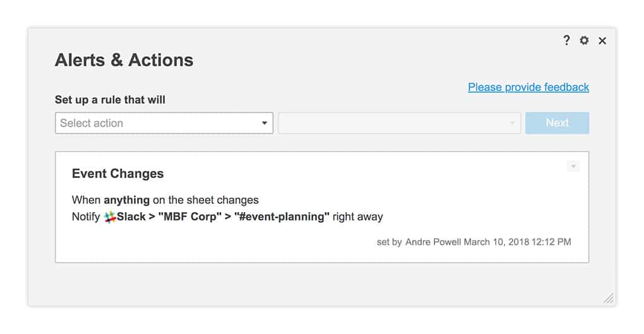Click the Slack logo icon in rule
This screenshot has height=334, width=644.
tap(110, 217)
